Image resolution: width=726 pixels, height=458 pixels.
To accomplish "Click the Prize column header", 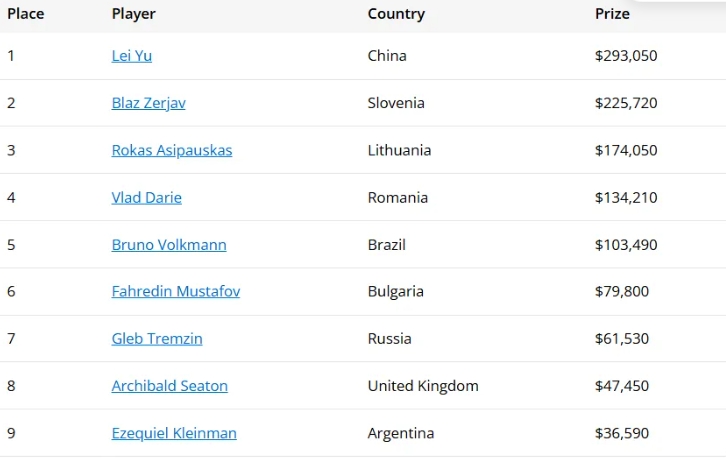I will [612, 14].
